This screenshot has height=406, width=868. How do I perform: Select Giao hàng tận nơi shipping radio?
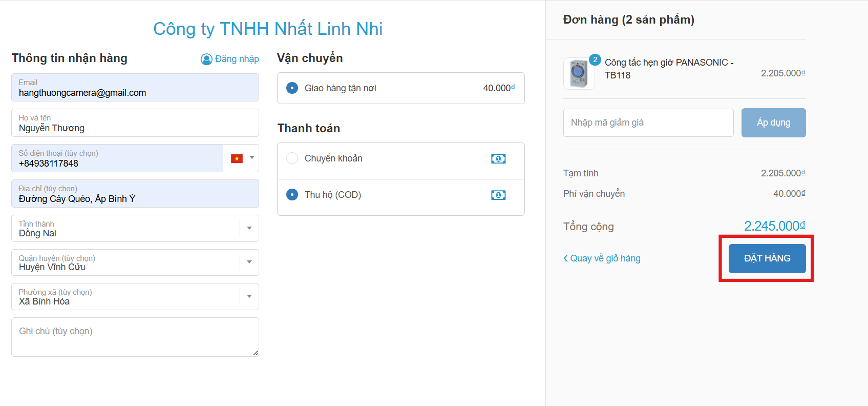pyautogui.click(x=292, y=88)
